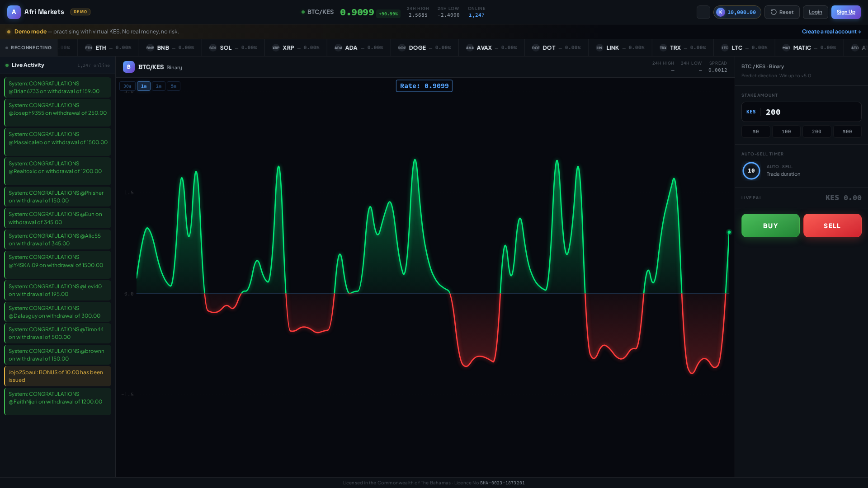
Task: Click the auto-sell timer circle showing 10
Action: tap(751, 171)
